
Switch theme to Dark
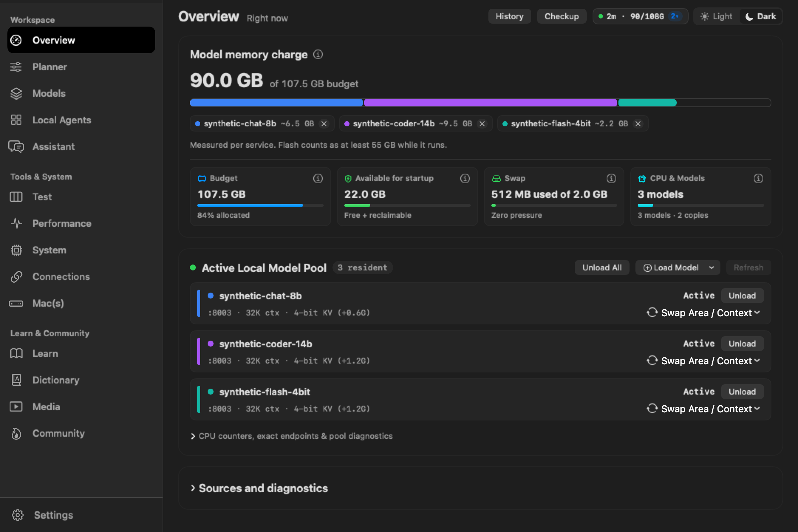click(x=761, y=17)
